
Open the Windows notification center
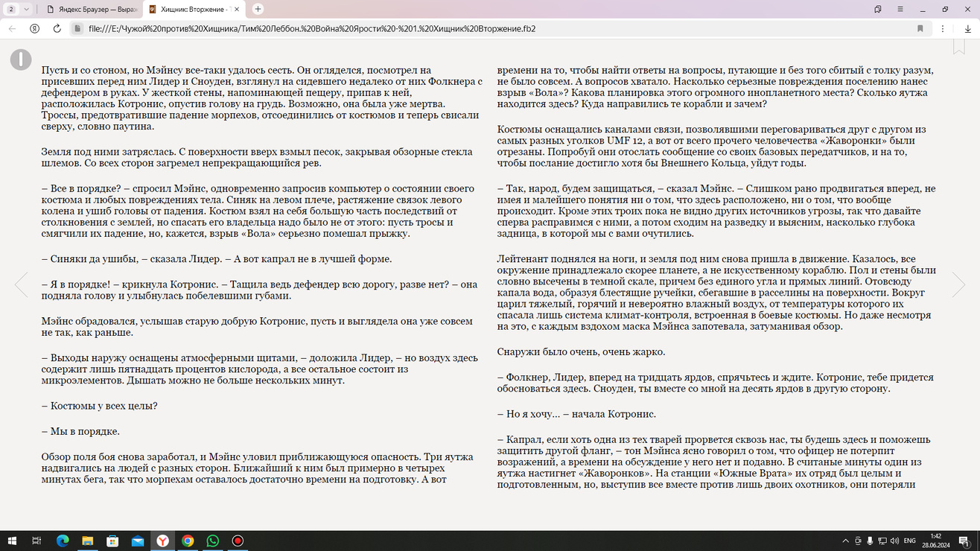[964, 541]
